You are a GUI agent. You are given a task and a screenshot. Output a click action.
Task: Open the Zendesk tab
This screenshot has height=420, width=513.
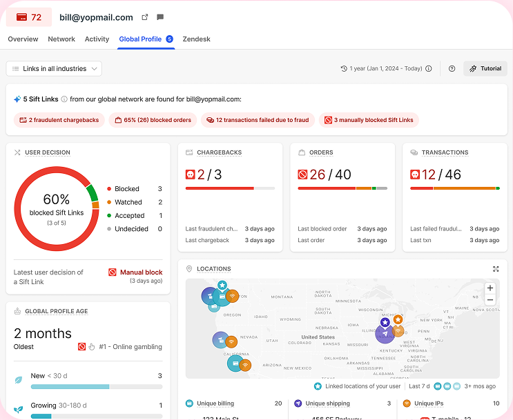[196, 39]
